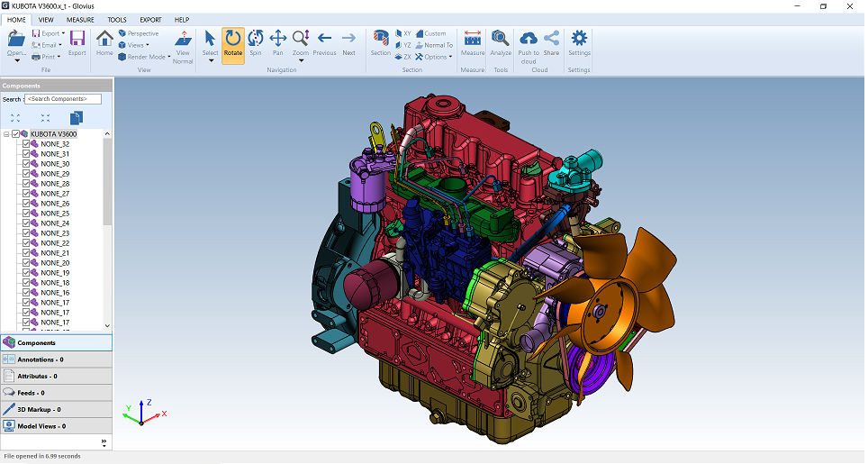
Task: Open the EXPORT ribbon tab
Action: tap(150, 19)
